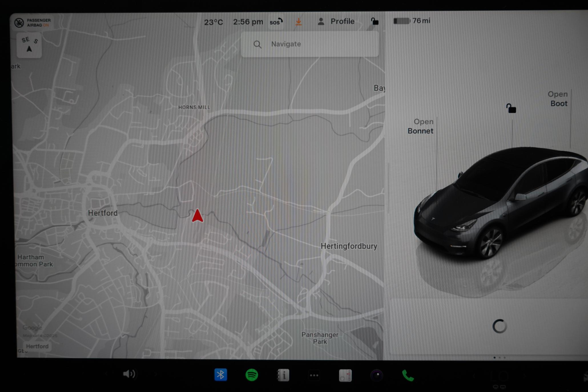Open the driver Profile menu
The height and width of the screenshot is (392, 588).
coord(336,21)
